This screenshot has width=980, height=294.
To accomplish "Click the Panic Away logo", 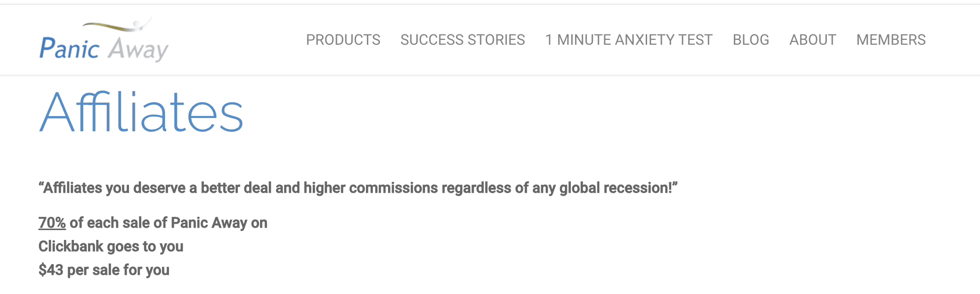I will 104,40.
